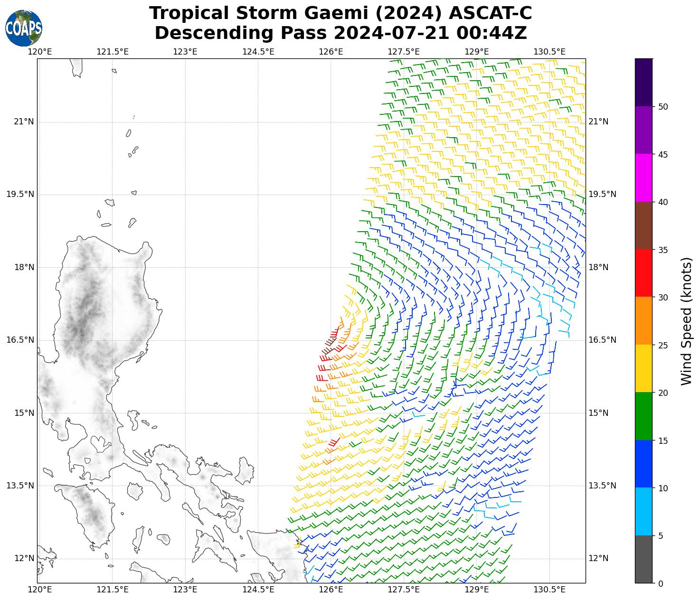Click the COAPS globe logo
This screenshot has width=700, height=600.
point(23,28)
